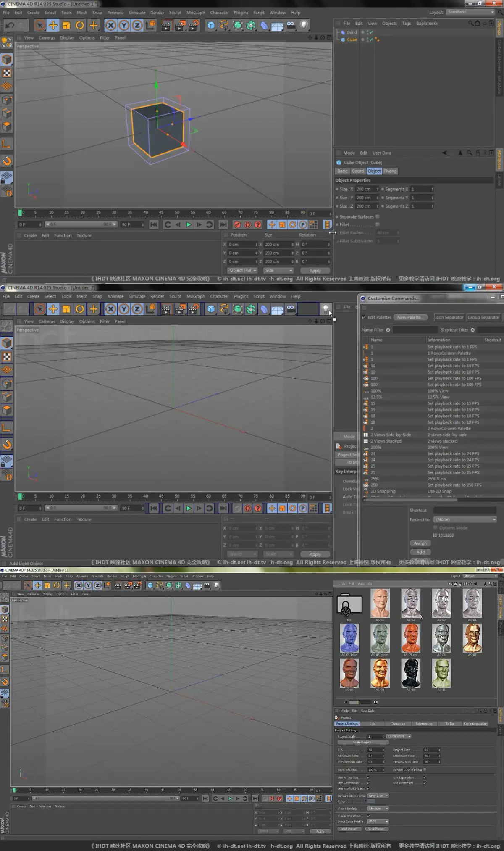This screenshot has width=504, height=851.
Task: Click the Icon Separator button
Action: (x=449, y=317)
